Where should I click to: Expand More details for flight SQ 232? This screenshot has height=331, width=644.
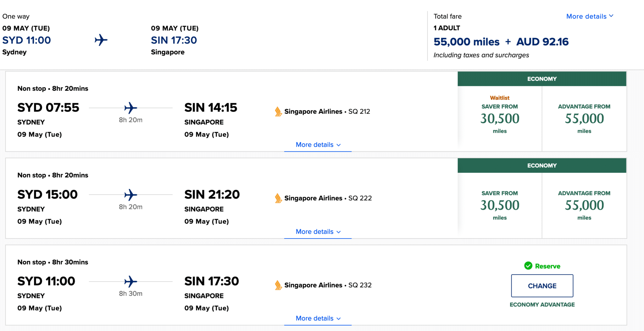[x=318, y=318]
